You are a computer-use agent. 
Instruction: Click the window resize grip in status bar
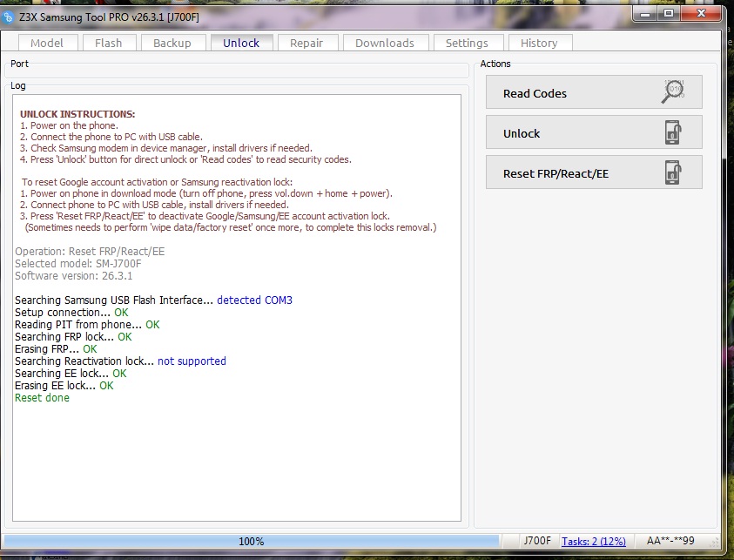coord(715,543)
